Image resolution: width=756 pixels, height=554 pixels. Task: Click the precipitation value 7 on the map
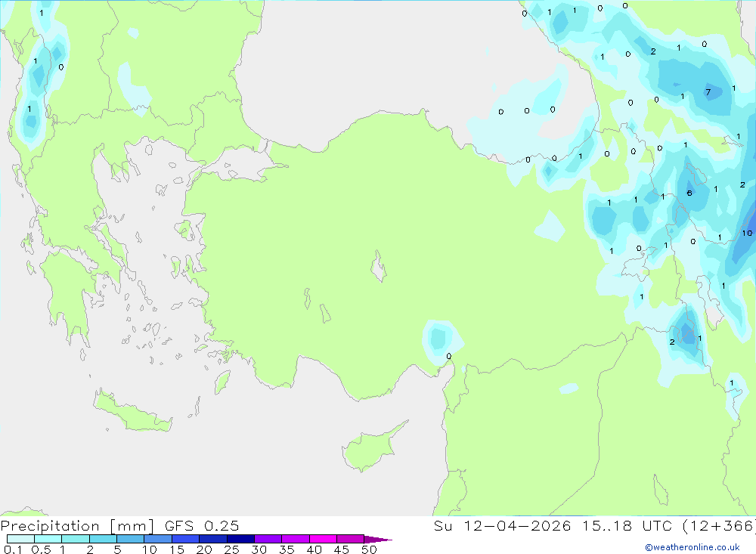708,93
